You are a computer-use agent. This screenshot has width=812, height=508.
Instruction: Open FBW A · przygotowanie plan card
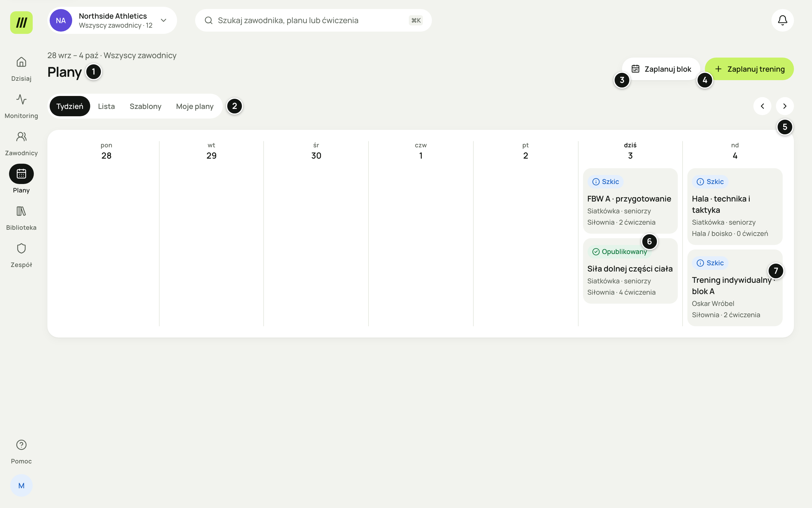coord(630,201)
